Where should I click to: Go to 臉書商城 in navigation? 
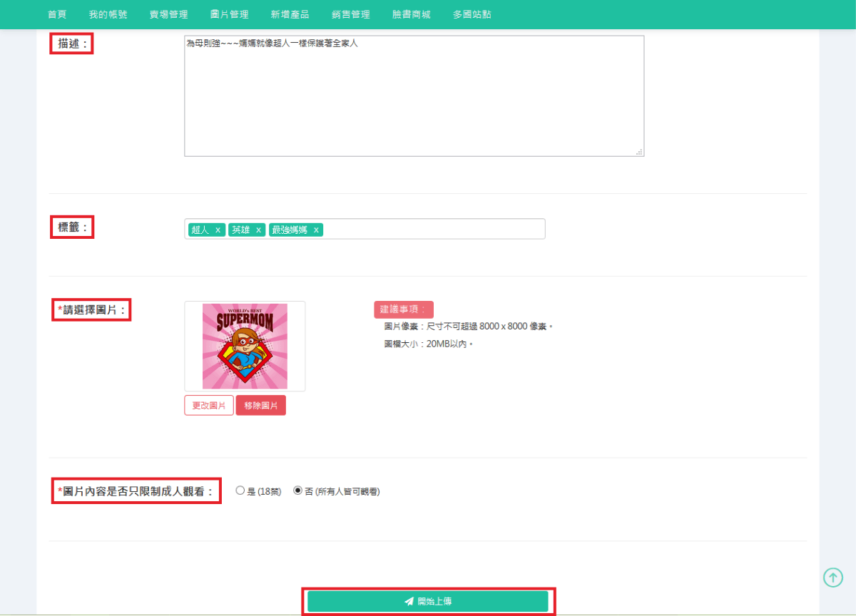412,14
